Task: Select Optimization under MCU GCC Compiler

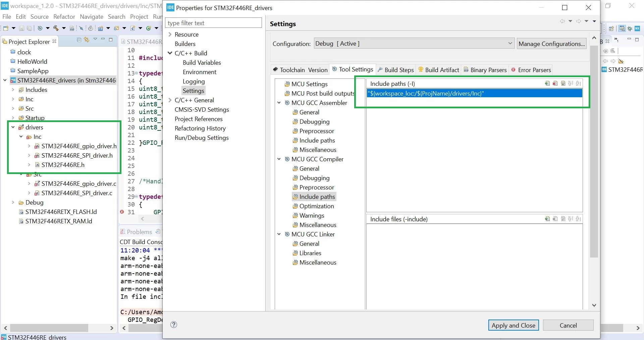Action: (x=317, y=206)
